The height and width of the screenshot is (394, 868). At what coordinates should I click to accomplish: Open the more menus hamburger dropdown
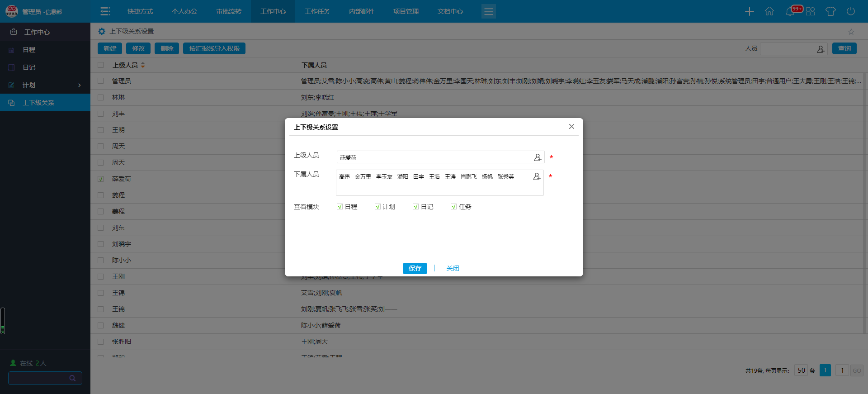[x=488, y=11]
